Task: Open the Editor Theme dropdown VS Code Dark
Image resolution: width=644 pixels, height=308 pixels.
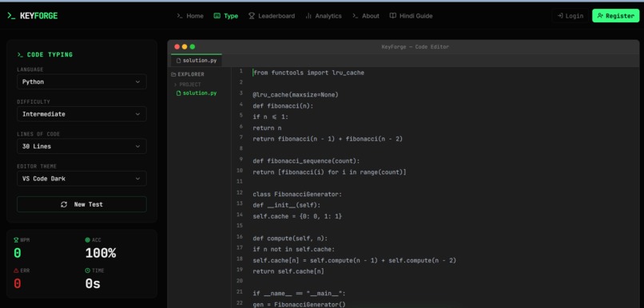Action: [x=81, y=179]
